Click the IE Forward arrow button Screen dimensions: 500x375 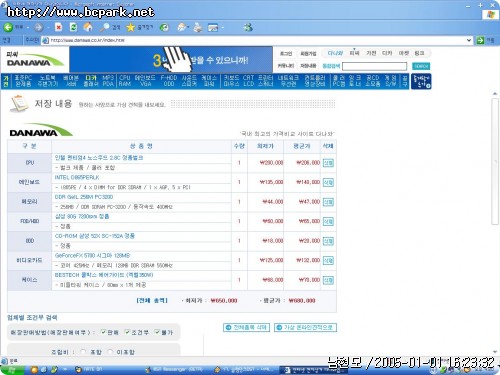click(x=38, y=27)
